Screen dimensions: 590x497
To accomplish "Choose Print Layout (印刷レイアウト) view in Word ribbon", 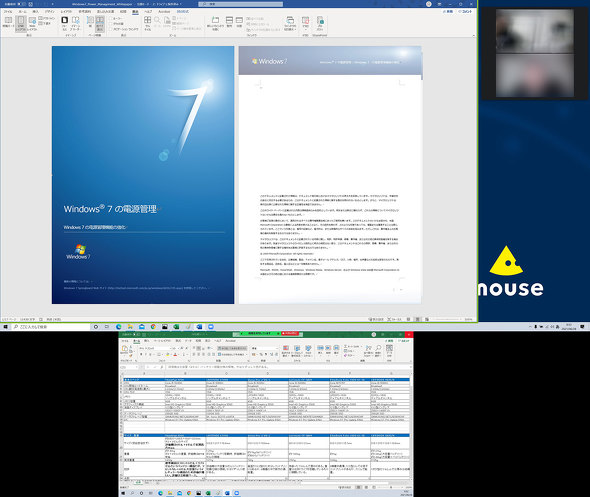I will coord(21,24).
